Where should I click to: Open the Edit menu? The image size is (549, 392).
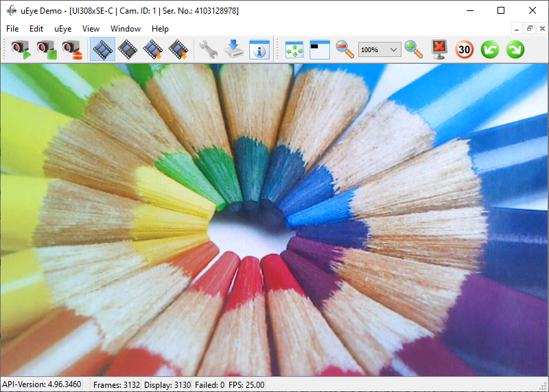pos(36,29)
